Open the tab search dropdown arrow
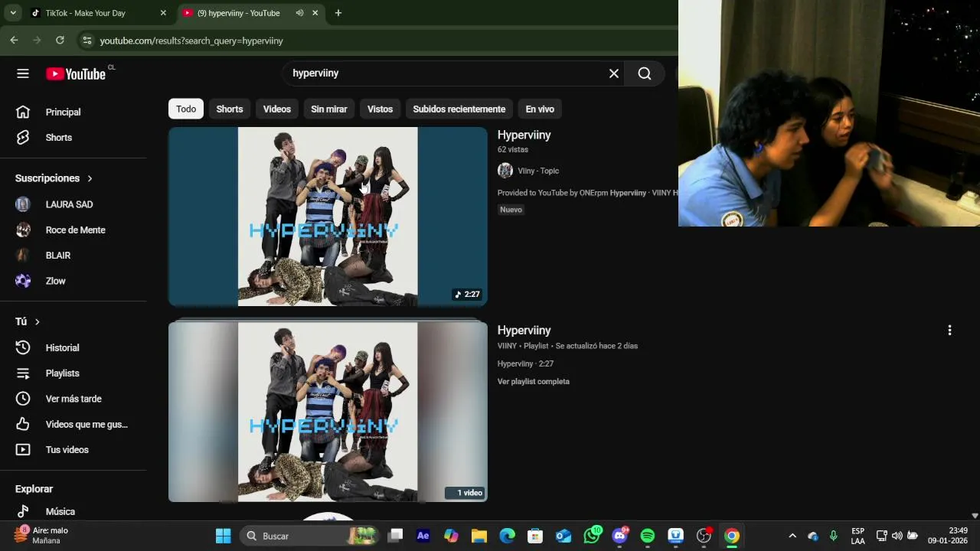 point(13,13)
